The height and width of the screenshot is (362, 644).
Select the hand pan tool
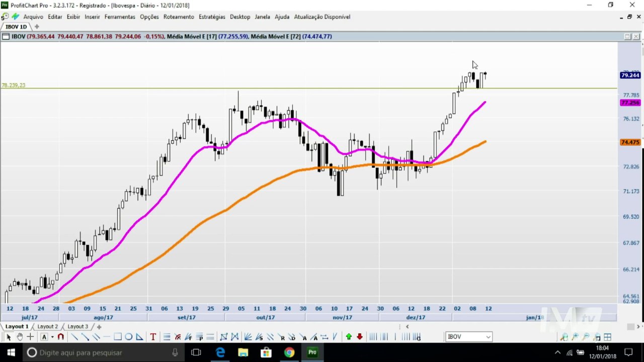click(x=20, y=337)
